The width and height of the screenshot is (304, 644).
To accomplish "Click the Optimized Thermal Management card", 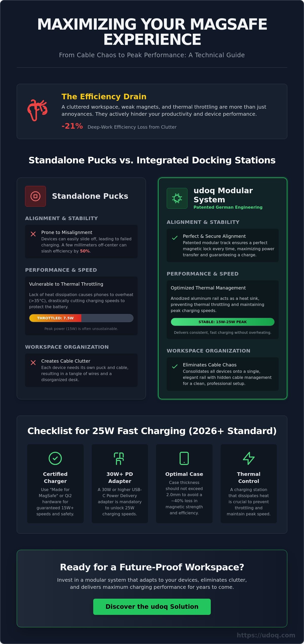I will click(223, 310).
